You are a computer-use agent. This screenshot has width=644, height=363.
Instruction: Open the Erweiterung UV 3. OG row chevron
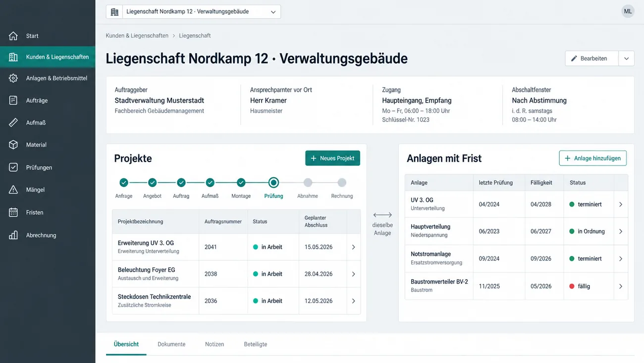[353, 247]
